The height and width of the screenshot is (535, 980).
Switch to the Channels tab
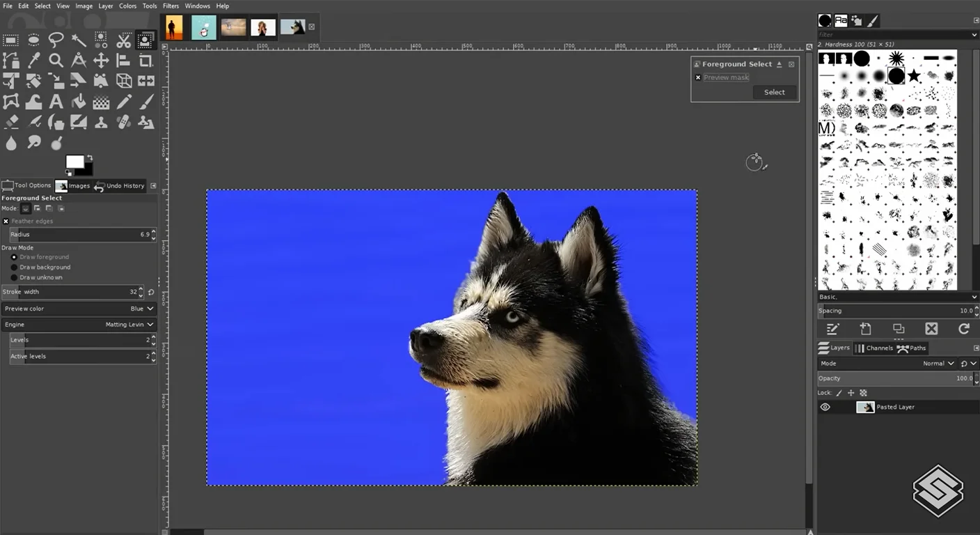click(874, 348)
